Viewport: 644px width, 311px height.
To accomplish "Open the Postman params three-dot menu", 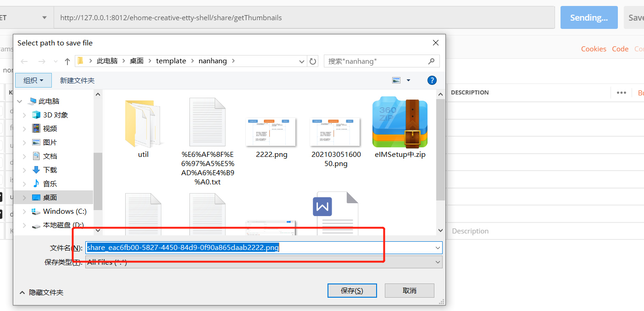I will pyautogui.click(x=622, y=93).
